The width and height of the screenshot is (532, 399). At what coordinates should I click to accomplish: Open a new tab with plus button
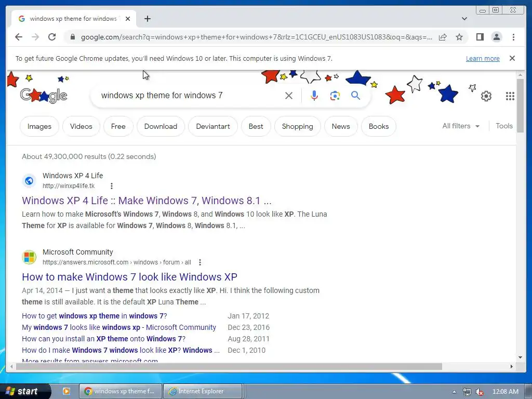point(147,19)
